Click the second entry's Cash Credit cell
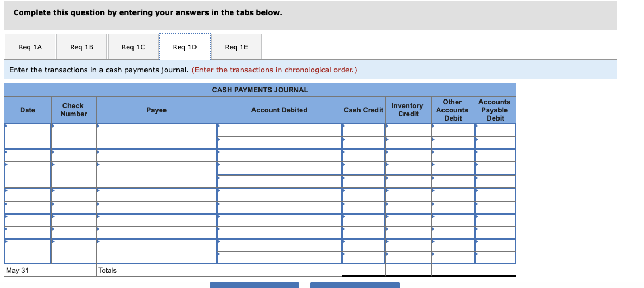 click(363, 155)
